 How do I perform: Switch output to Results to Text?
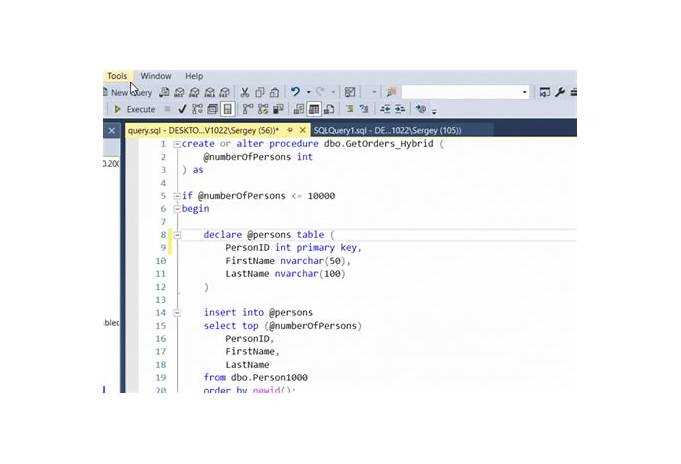tap(299, 109)
